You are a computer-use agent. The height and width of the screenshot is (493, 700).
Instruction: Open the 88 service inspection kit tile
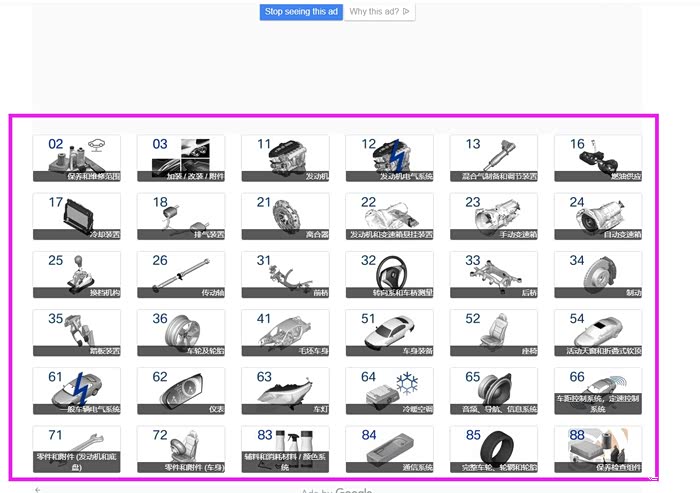click(598, 449)
